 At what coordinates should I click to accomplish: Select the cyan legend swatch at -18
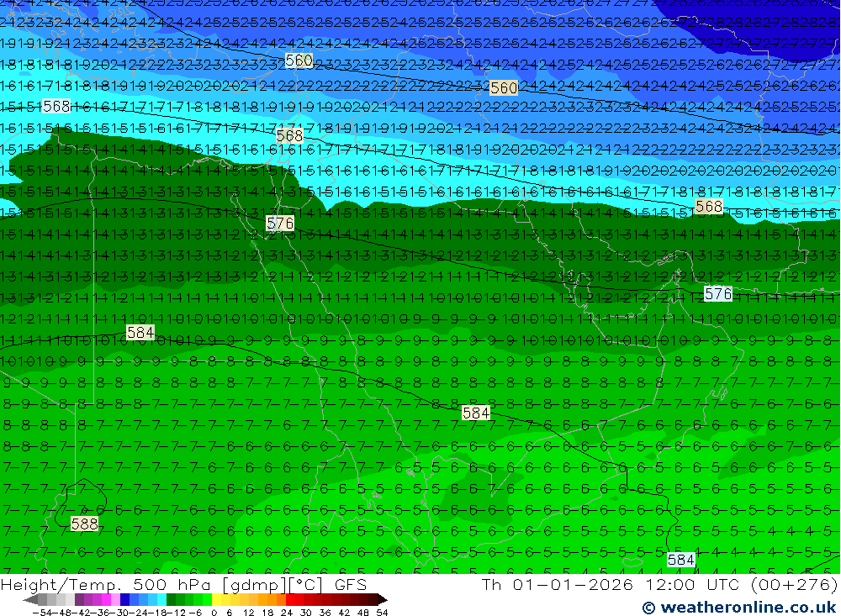161,600
